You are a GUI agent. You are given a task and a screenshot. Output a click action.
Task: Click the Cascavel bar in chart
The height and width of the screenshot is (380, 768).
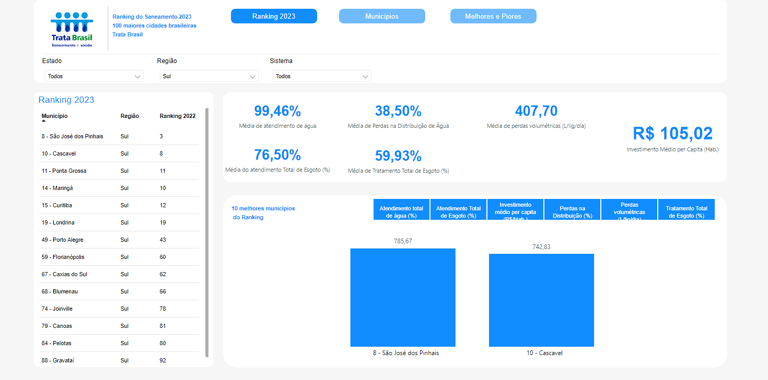click(x=541, y=300)
